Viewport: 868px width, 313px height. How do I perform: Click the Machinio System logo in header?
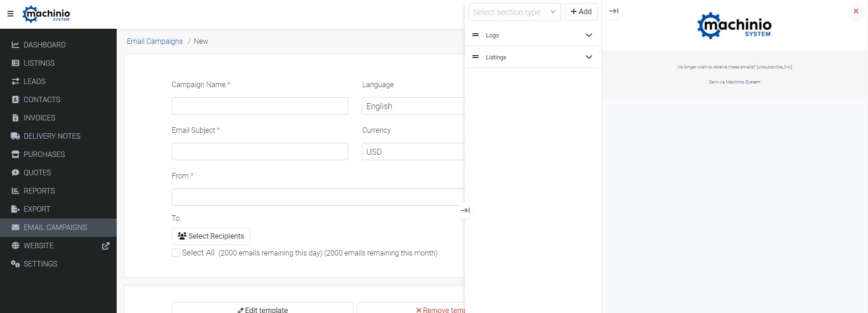(x=46, y=14)
